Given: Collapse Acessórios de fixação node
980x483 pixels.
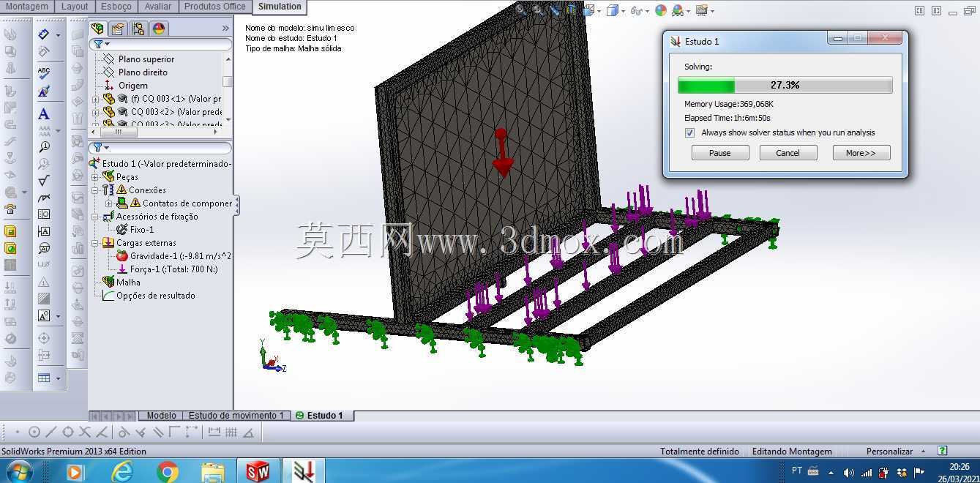Looking at the screenshot, I should click(x=94, y=217).
